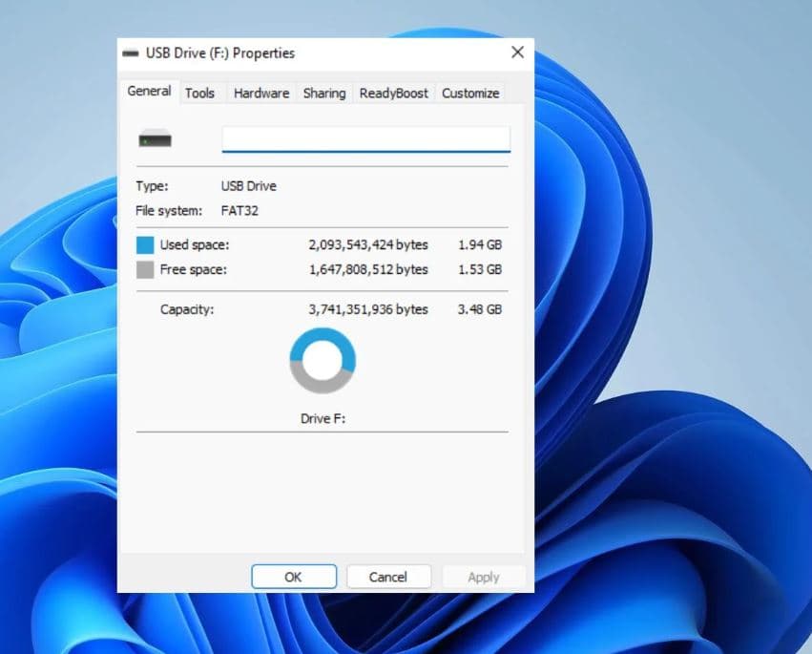Open the Tools tab
This screenshot has width=812, height=654.
coord(199,93)
